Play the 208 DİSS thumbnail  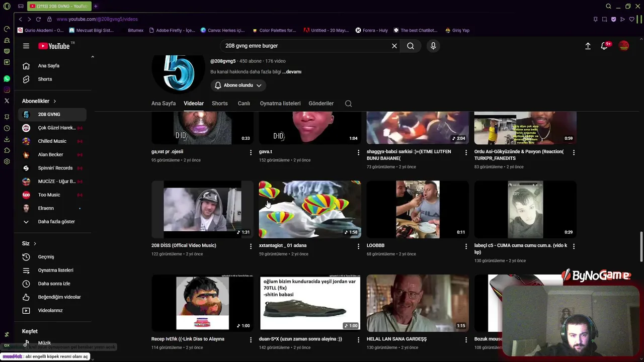point(202,209)
